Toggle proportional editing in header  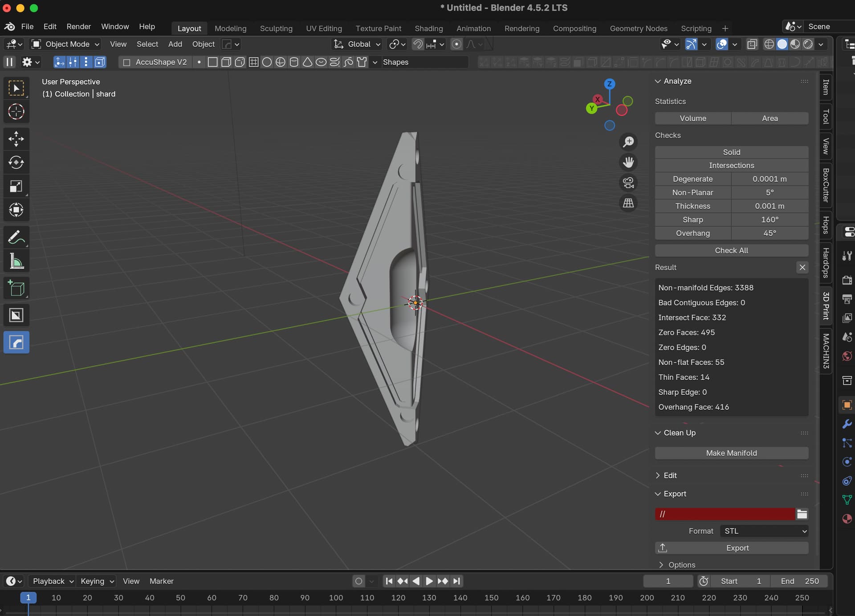(x=456, y=44)
